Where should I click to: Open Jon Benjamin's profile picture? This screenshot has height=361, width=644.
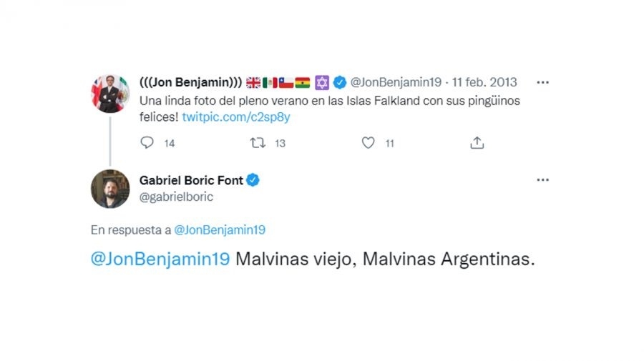coord(109,93)
